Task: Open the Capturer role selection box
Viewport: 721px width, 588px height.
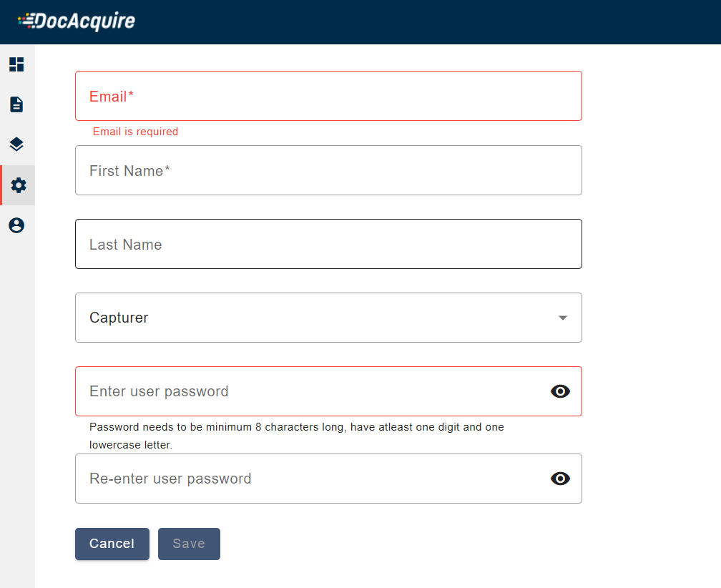Action: pos(315,318)
